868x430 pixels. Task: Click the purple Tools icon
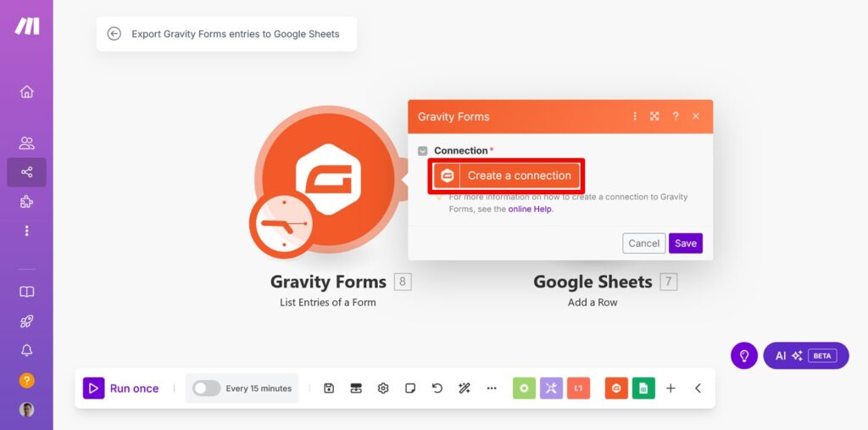point(551,388)
